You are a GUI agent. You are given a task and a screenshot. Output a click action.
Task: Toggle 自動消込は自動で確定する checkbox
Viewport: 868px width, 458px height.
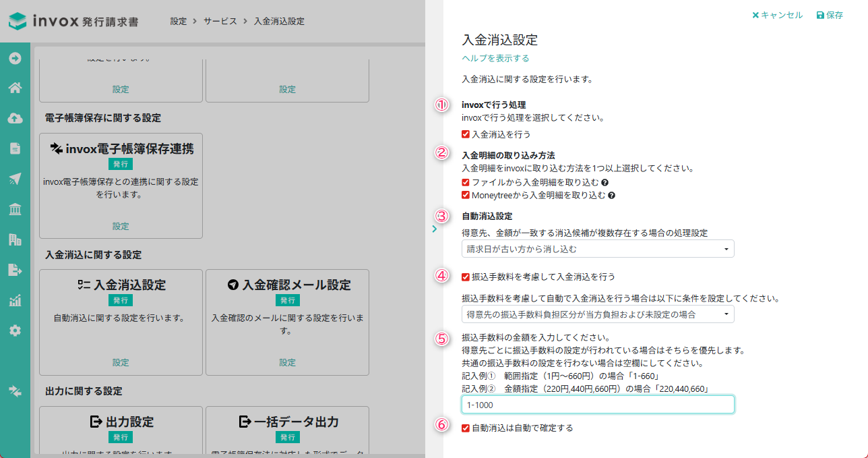[x=466, y=428]
